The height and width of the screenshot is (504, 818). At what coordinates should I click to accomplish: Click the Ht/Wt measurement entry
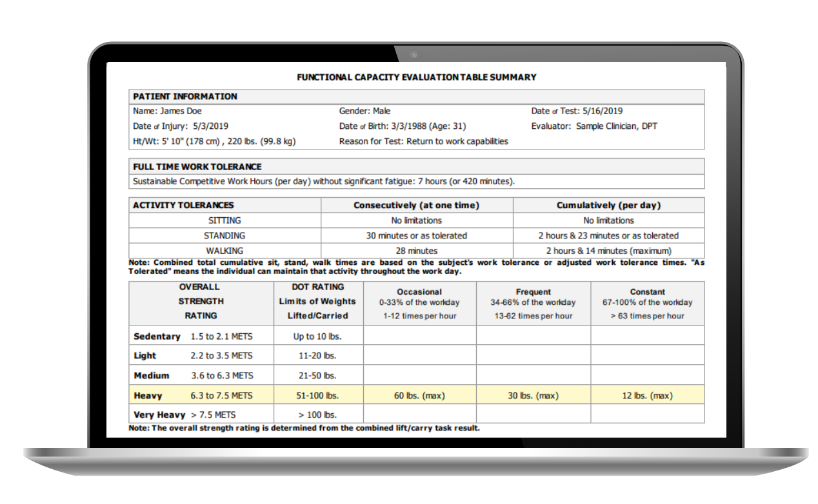(x=214, y=141)
